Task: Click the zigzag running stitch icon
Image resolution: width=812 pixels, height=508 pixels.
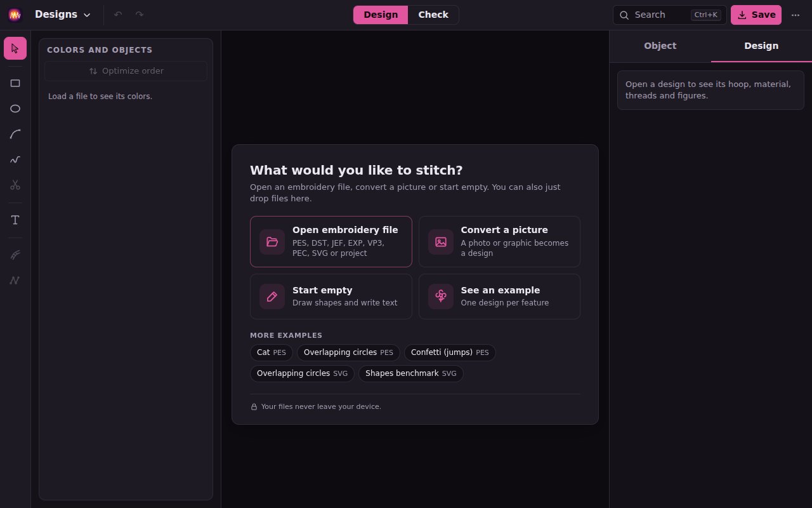Action: click(x=15, y=280)
